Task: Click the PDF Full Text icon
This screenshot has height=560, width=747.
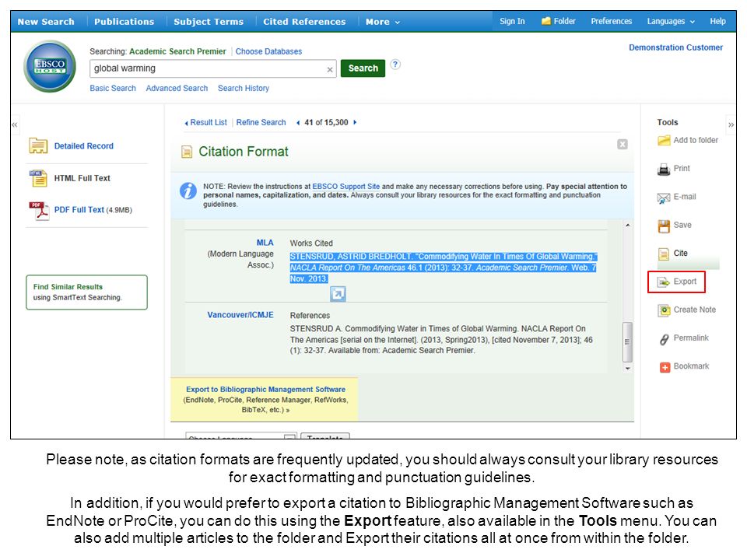Action: pos(39,211)
